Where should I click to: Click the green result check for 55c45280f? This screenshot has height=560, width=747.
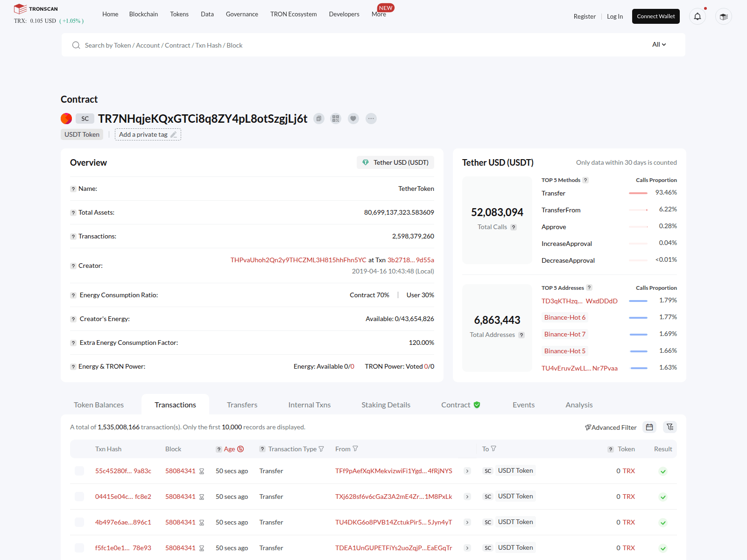pyautogui.click(x=663, y=471)
